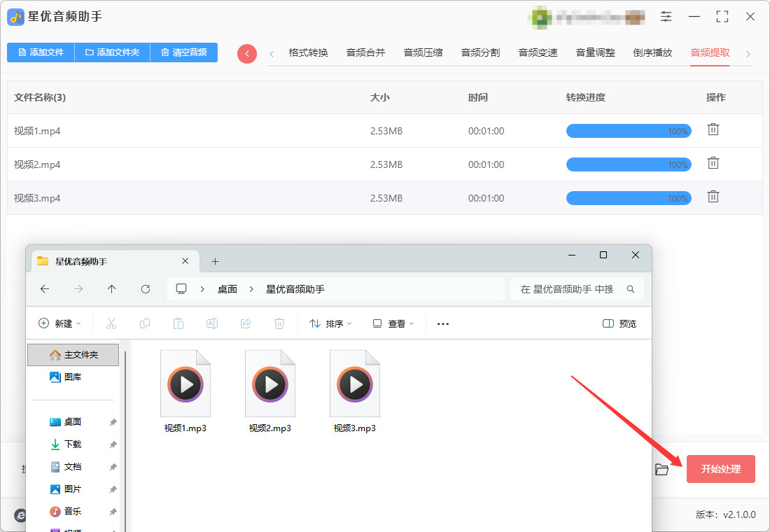This screenshot has height=532, width=770.
Task: Click the Paste icon in Explorer toolbar
Action: pyautogui.click(x=178, y=323)
